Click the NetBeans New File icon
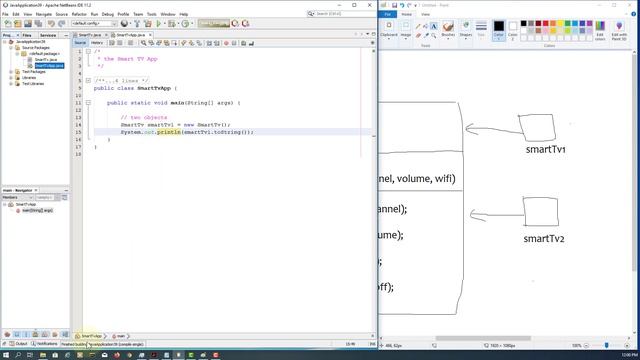Viewport: 640px width, 360px height. (x=8, y=24)
